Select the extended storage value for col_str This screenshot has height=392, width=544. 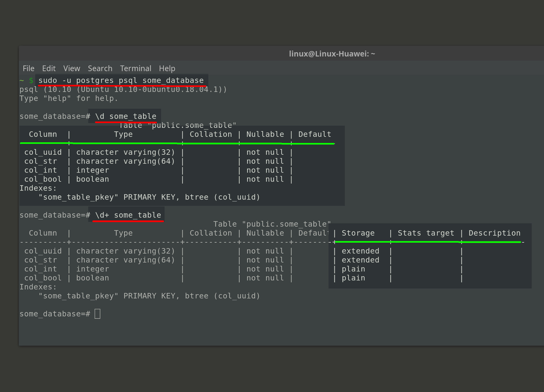point(360,260)
